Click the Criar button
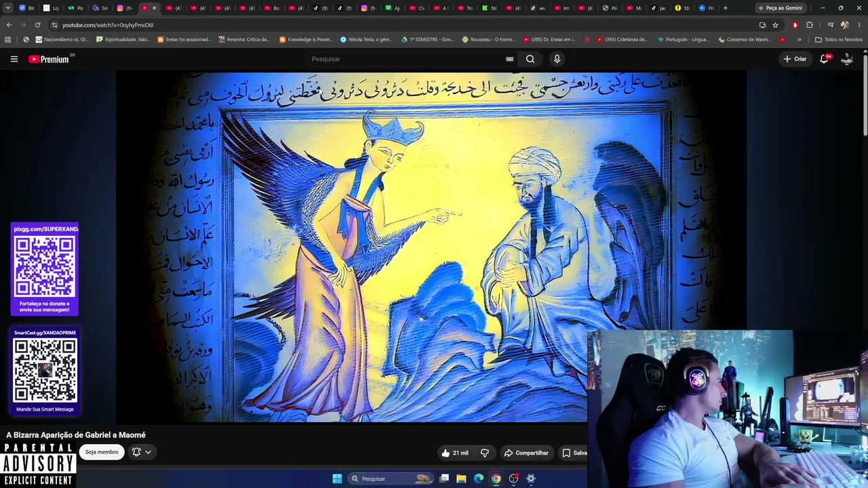This screenshot has width=868, height=488. [x=795, y=59]
